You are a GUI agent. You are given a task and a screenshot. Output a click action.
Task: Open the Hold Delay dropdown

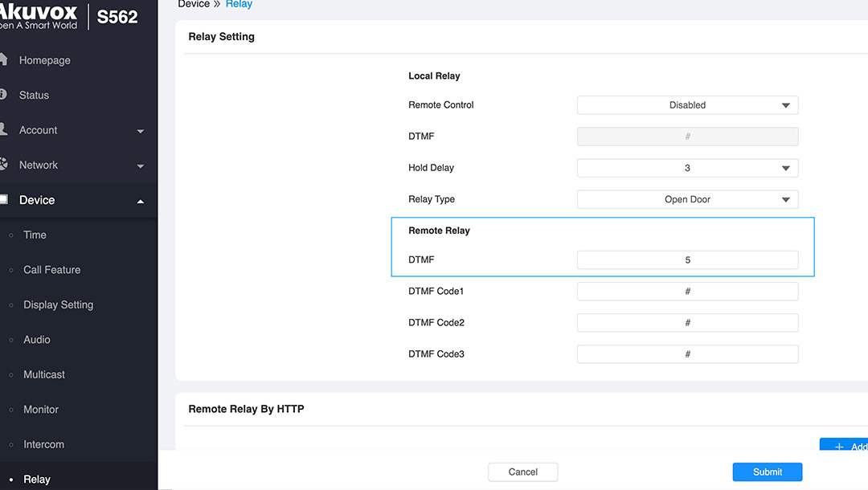687,168
